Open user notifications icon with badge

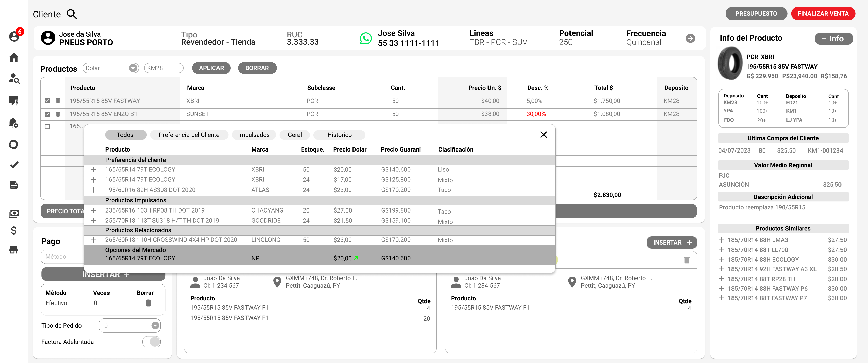coord(14,36)
